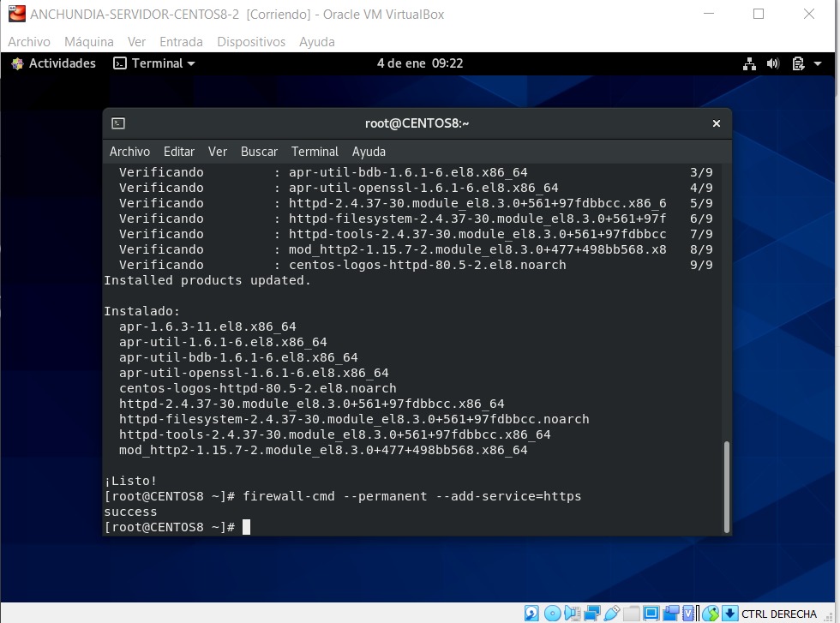Open the GNOME system menu dropdown arrow
This screenshot has height=623, width=840.
(817, 63)
